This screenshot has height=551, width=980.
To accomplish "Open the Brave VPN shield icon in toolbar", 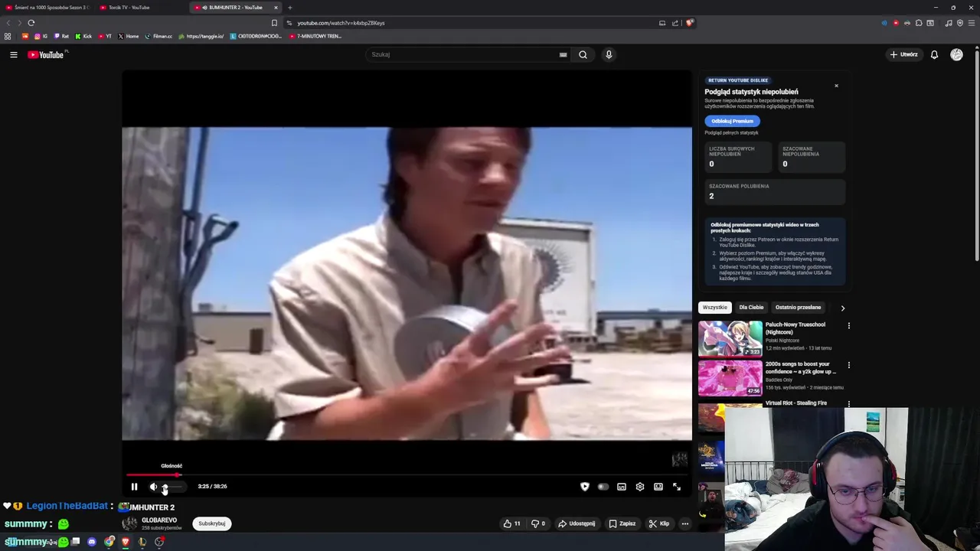I will (960, 23).
